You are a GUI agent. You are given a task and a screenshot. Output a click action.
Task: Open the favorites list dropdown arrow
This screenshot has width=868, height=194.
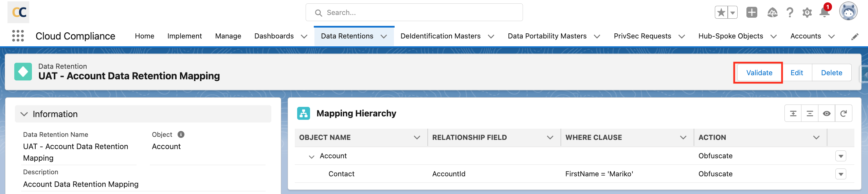(733, 13)
